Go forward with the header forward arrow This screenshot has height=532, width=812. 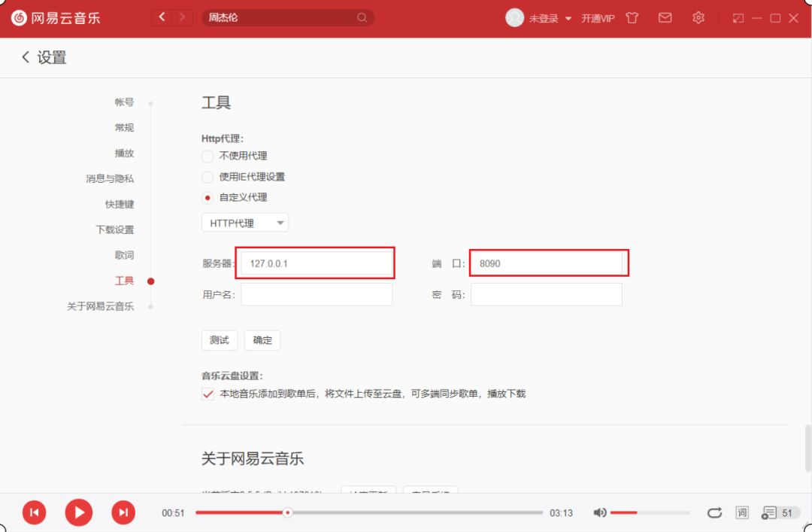pyautogui.click(x=182, y=17)
